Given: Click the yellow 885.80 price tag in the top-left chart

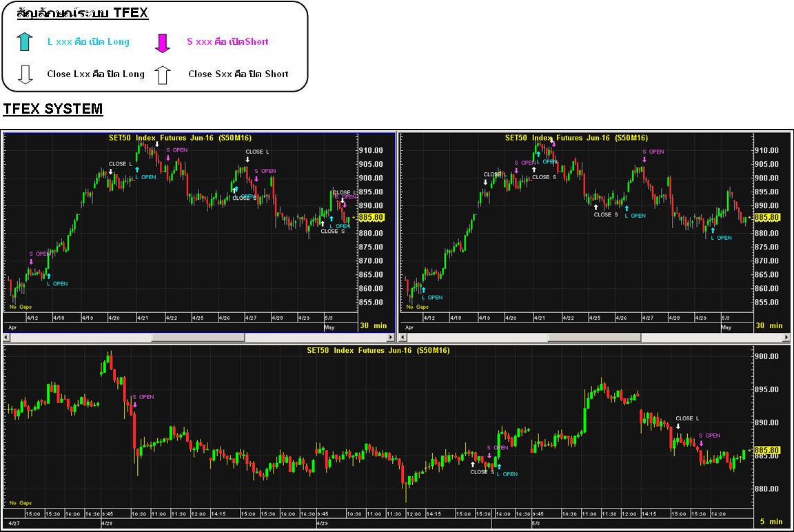Looking at the screenshot, I should [x=371, y=218].
